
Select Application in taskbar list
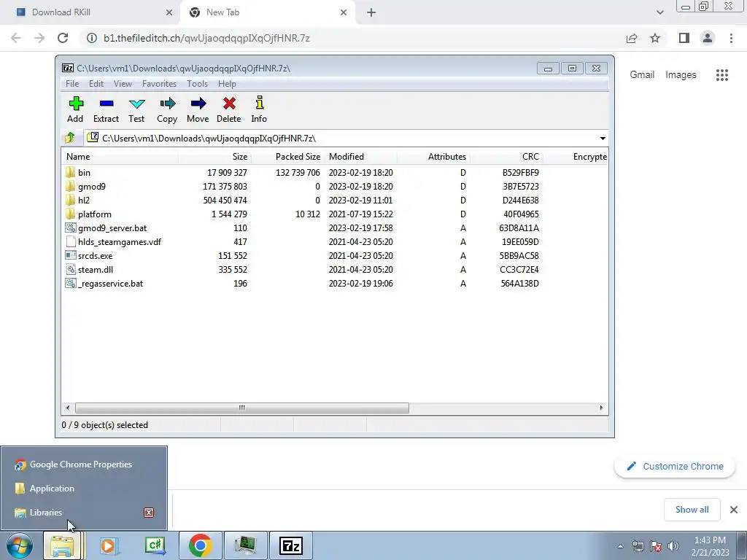[x=83, y=488]
